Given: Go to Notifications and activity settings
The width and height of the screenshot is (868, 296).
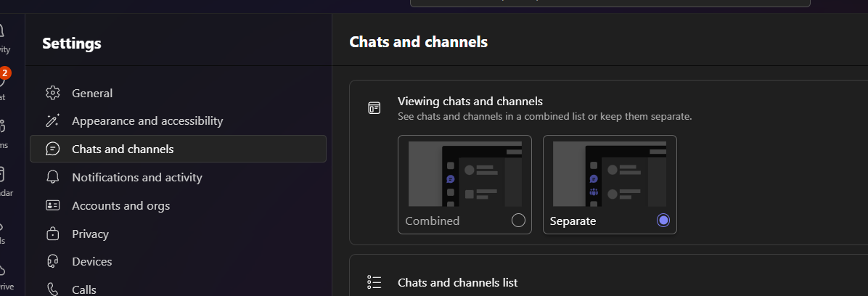Looking at the screenshot, I should [x=137, y=177].
